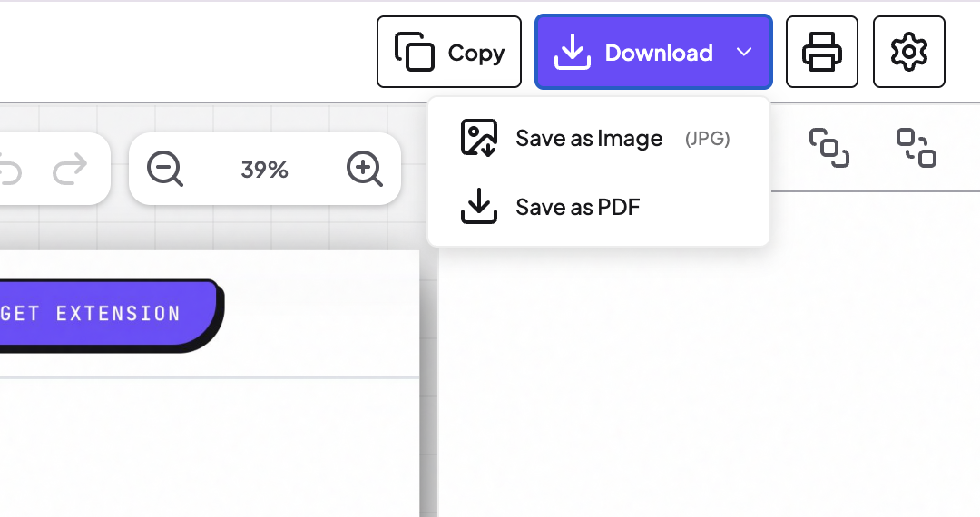Click the download tray icon in the Download button
Screen dimensions: 980x517
click(572, 52)
